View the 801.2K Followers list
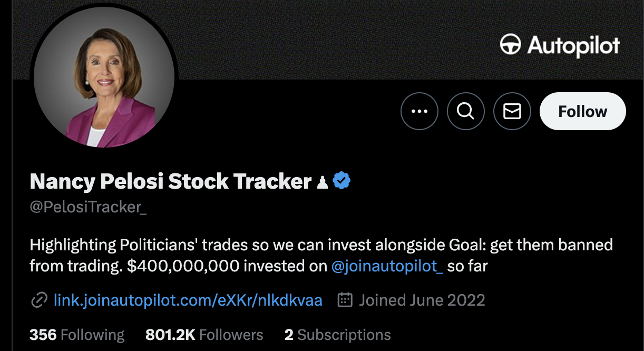Image resolution: width=644 pixels, height=351 pixels. (x=204, y=335)
